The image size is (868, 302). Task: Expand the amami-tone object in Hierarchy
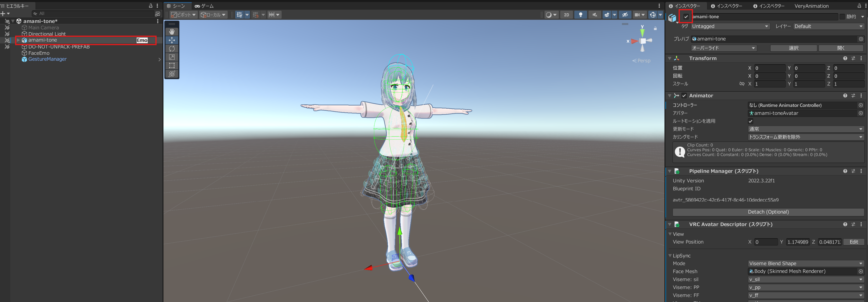tap(18, 40)
